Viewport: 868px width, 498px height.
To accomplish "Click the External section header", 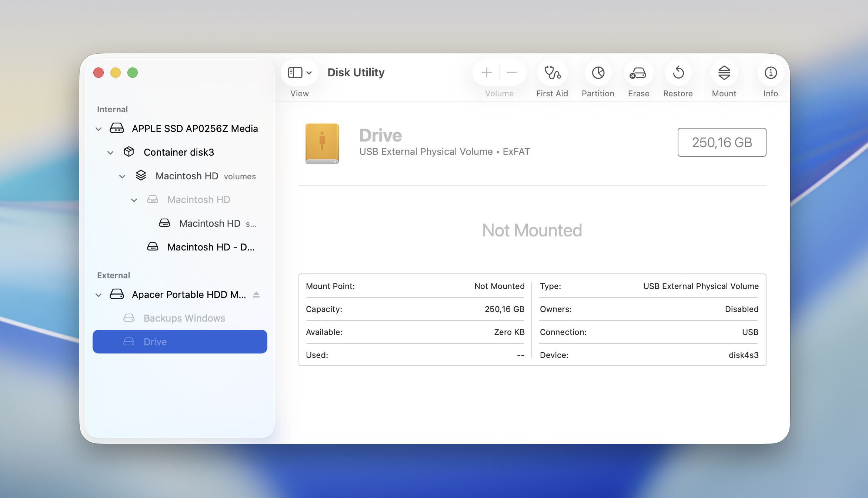I will coord(113,275).
